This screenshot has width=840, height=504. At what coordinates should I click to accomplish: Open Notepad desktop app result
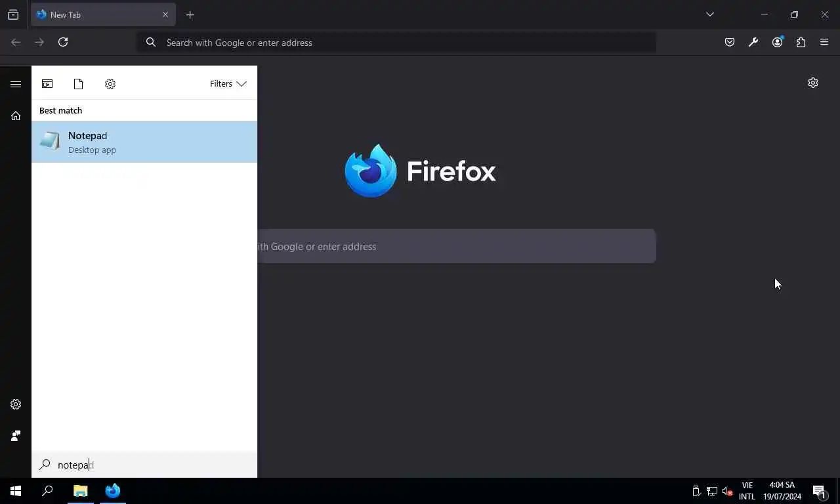(x=144, y=142)
